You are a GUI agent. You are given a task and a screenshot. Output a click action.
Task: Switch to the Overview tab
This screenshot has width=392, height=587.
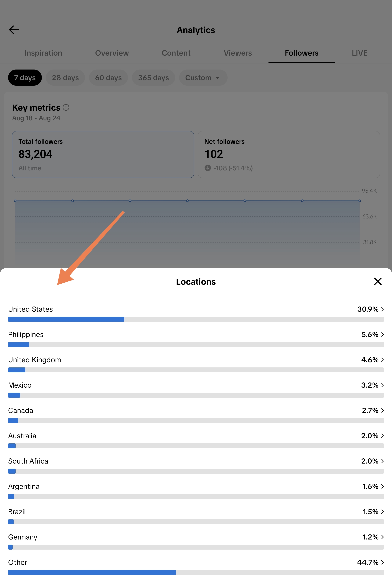pyautogui.click(x=112, y=53)
